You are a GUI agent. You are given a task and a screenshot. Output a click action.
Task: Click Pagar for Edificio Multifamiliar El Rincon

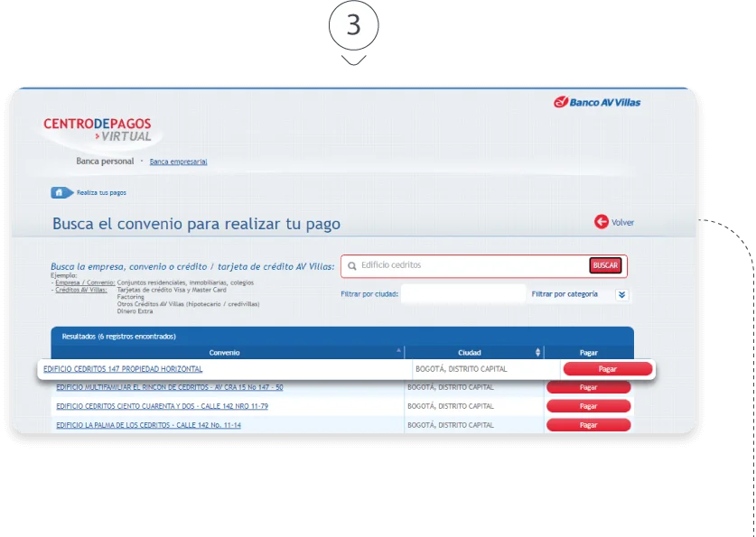click(x=588, y=387)
